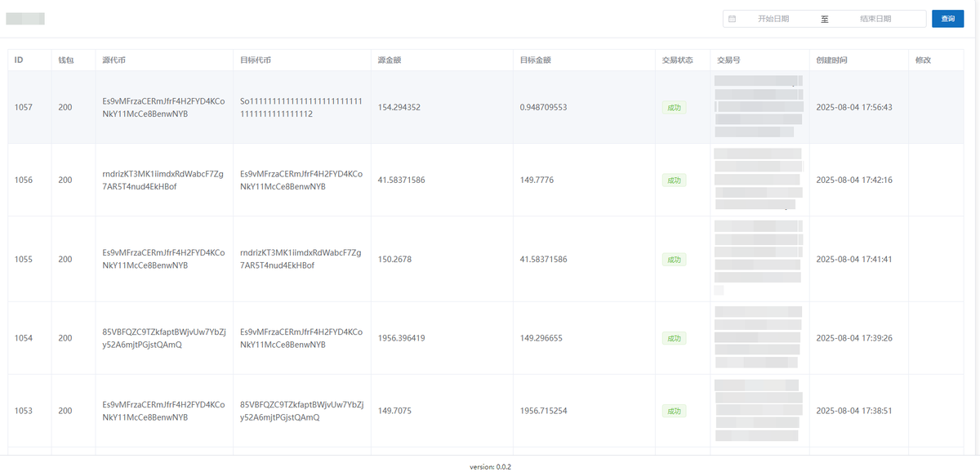Click created time 2025-08-04 17:39:26
The height and width of the screenshot is (472, 980).
click(x=854, y=338)
